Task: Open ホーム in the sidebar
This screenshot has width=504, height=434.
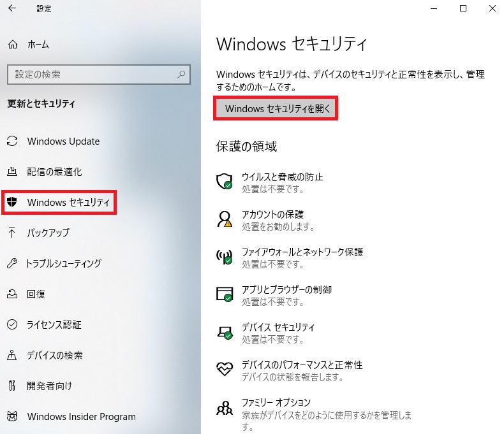Action: [38, 45]
